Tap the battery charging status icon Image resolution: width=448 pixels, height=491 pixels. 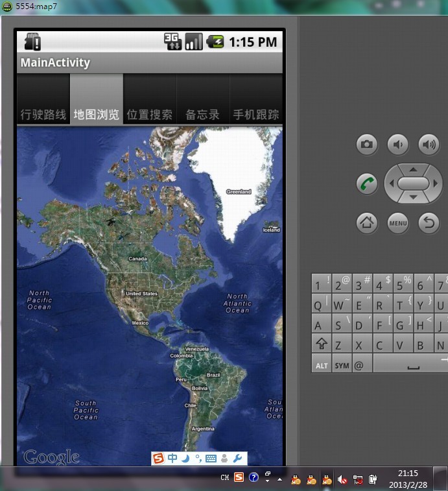tap(215, 42)
